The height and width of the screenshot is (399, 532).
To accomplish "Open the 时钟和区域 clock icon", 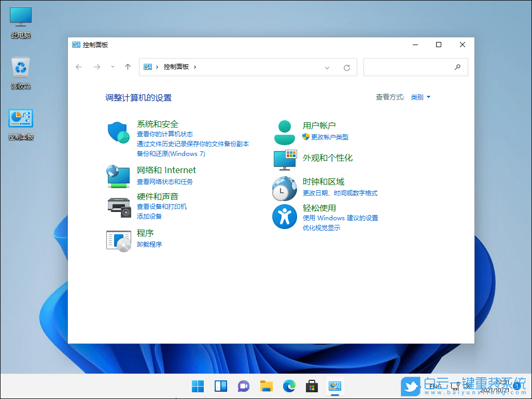I will click(284, 188).
